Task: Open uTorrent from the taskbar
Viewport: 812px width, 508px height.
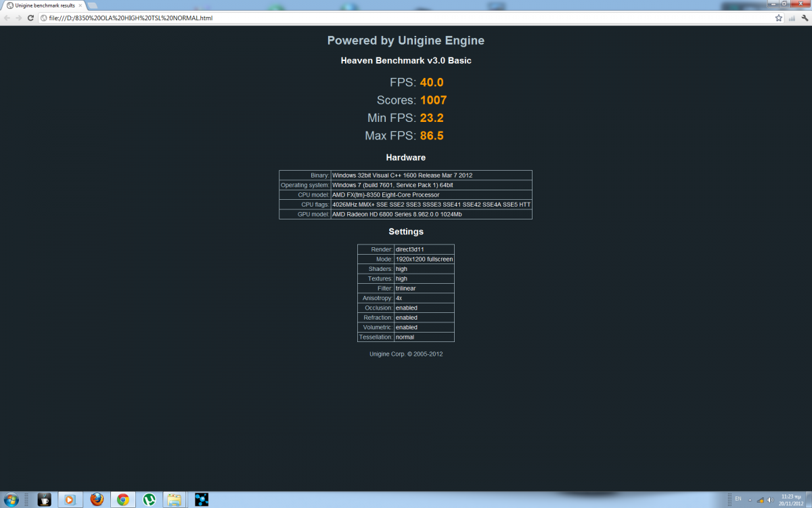Action: (x=149, y=500)
